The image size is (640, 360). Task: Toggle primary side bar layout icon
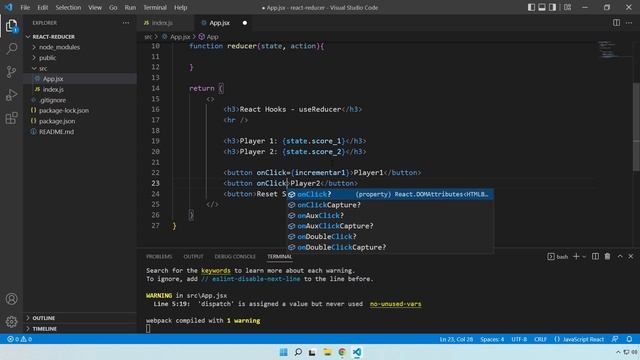(x=531, y=7)
